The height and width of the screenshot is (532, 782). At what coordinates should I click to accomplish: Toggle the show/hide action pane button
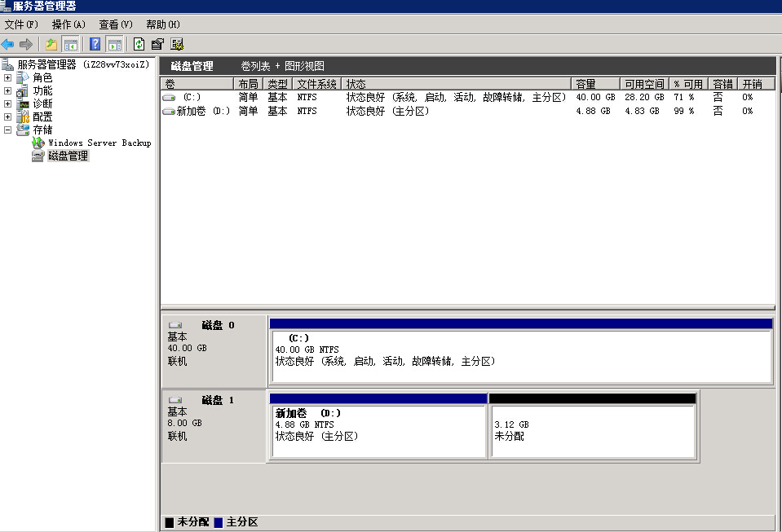click(115, 44)
